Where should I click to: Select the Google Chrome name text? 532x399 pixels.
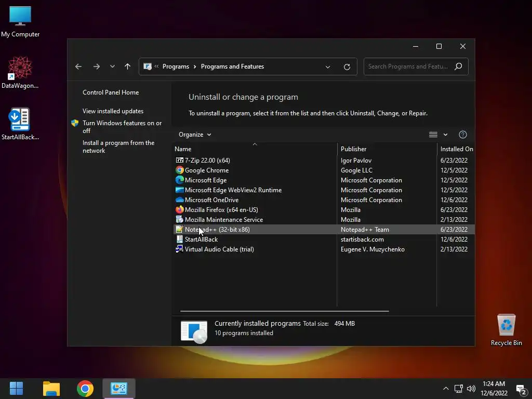[x=207, y=170]
